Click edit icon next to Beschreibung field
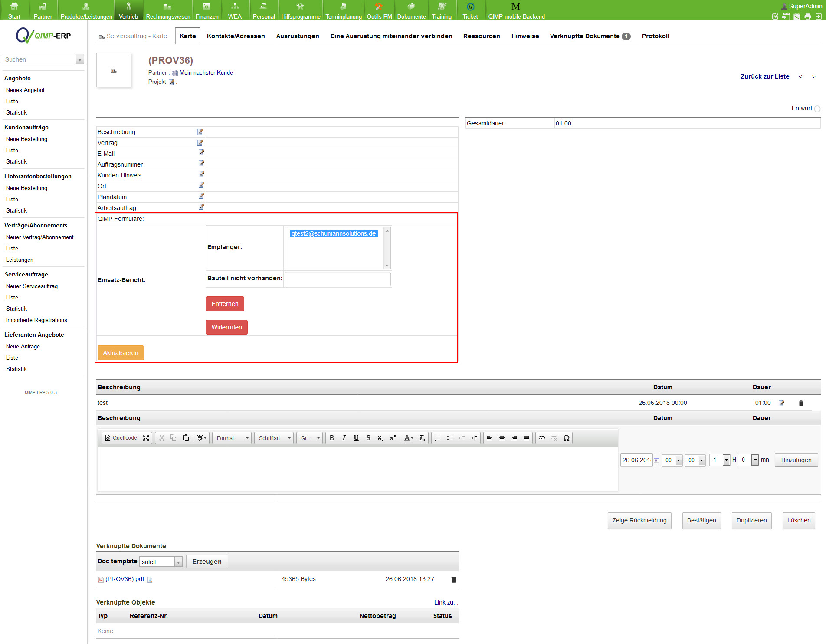The image size is (826, 644). 200,132
